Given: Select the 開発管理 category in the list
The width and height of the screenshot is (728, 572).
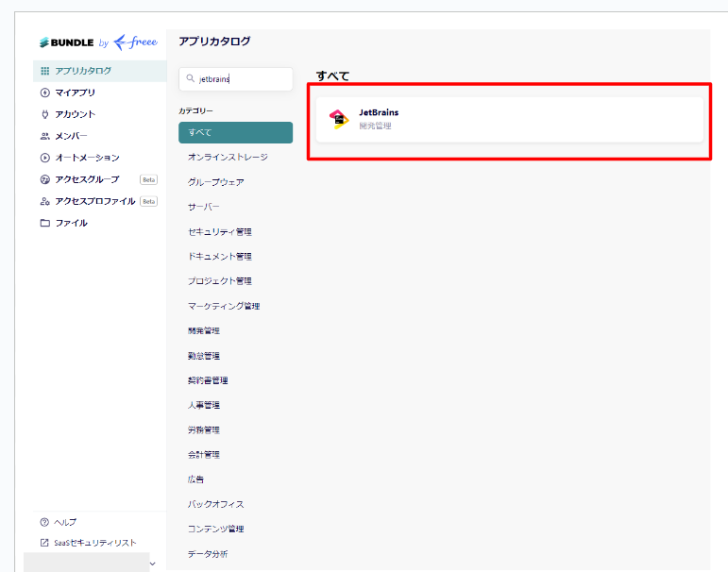Looking at the screenshot, I should [203, 330].
